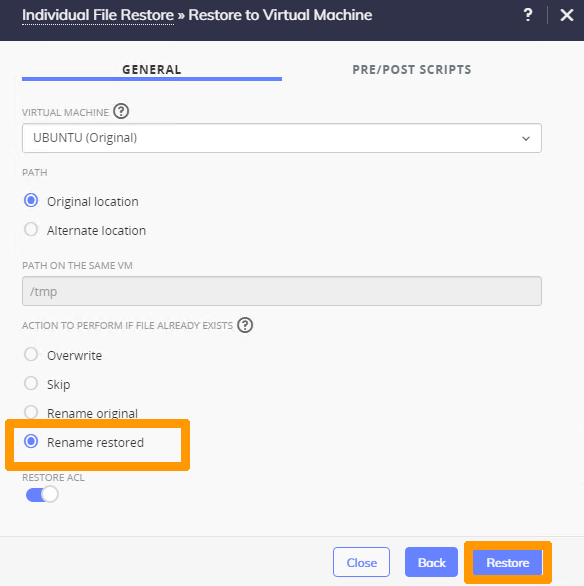
Task: Choose the Overwrite option
Action: coord(31,354)
